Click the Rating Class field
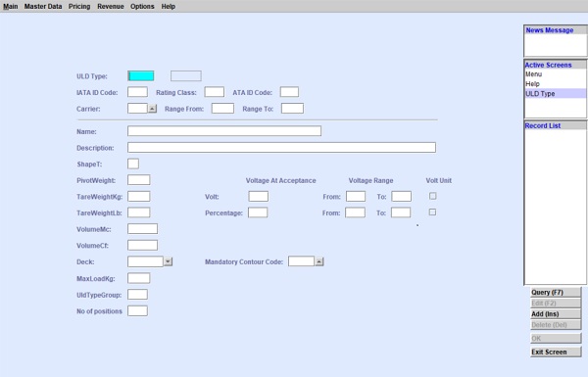 pos(215,92)
